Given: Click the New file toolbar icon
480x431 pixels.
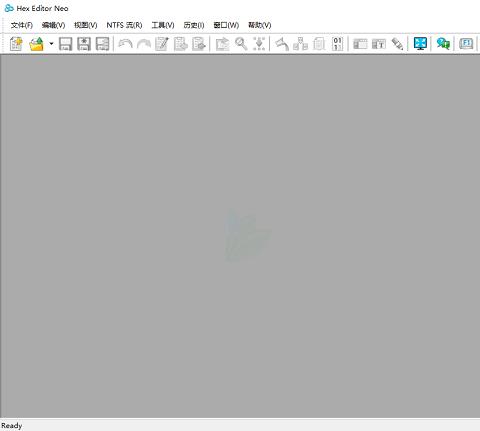Looking at the screenshot, I should pyautogui.click(x=16, y=44).
